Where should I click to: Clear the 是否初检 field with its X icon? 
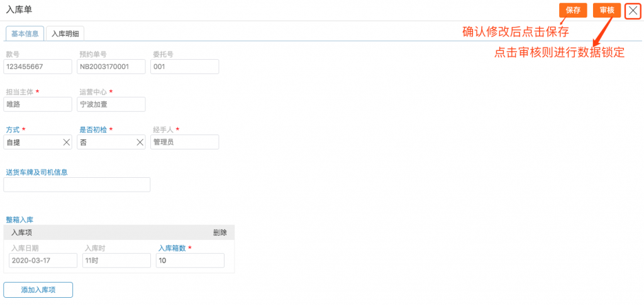click(140, 143)
